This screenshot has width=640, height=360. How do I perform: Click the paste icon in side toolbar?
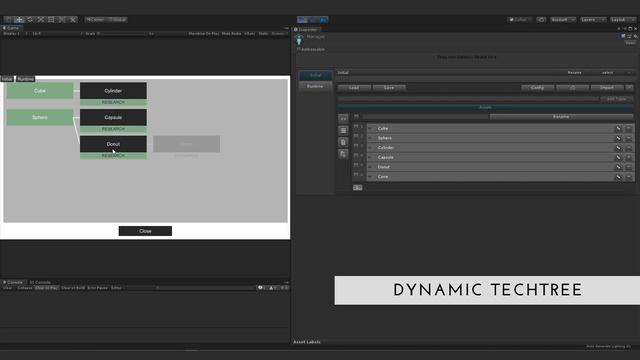click(343, 154)
